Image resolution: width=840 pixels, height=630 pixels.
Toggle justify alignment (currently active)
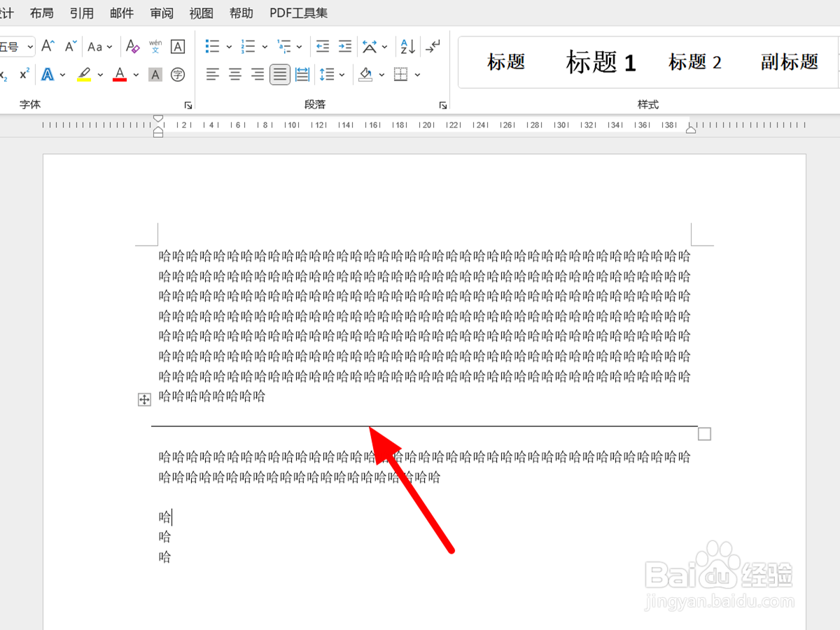[x=280, y=74]
